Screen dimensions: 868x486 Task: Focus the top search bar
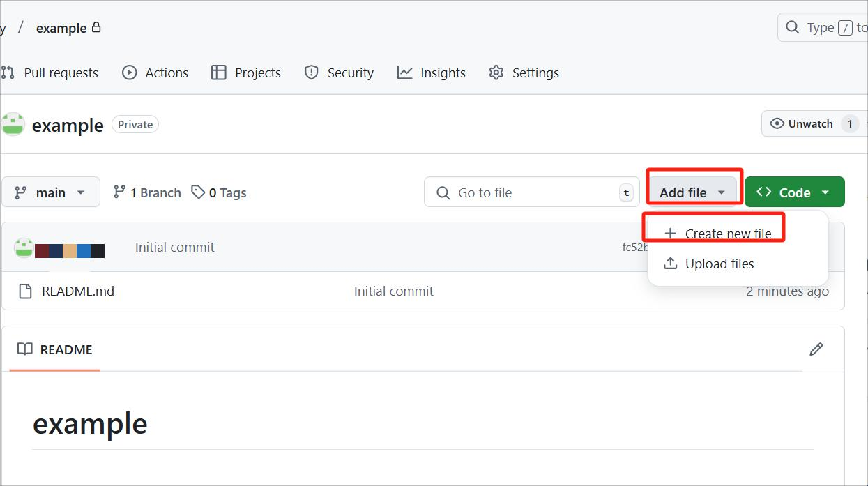[823, 28]
